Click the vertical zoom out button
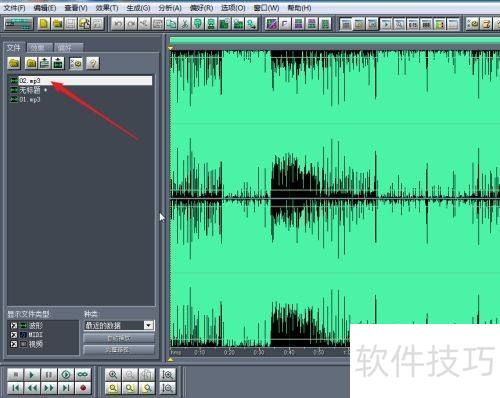The height and width of the screenshot is (398, 500). tap(167, 388)
